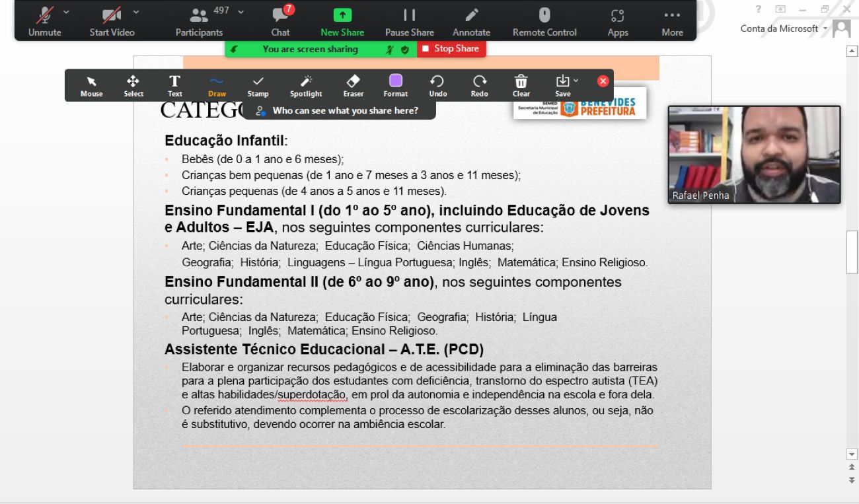Choose the Stamp annotation tool

point(258,85)
